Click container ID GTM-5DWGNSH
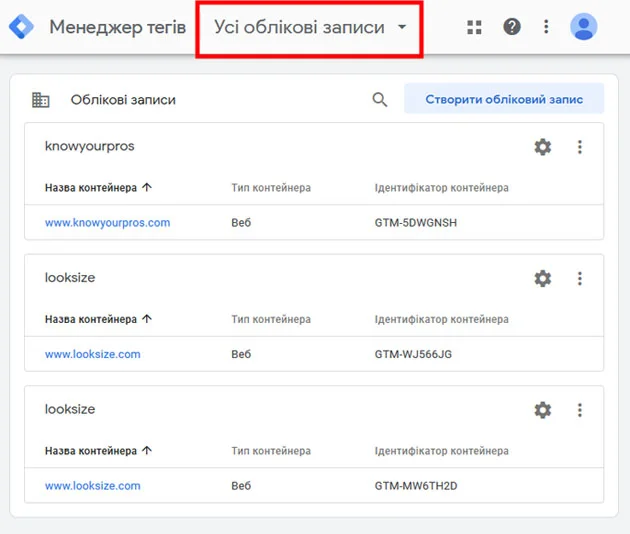 click(416, 223)
